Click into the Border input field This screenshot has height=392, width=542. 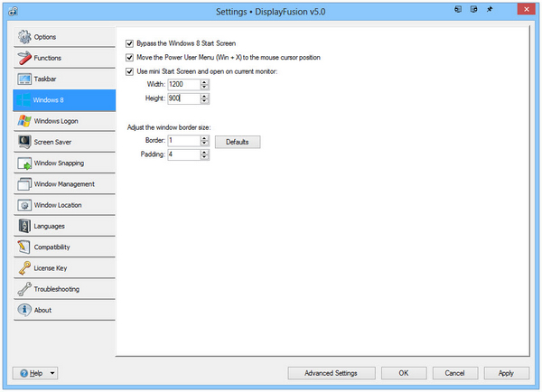[x=184, y=140]
